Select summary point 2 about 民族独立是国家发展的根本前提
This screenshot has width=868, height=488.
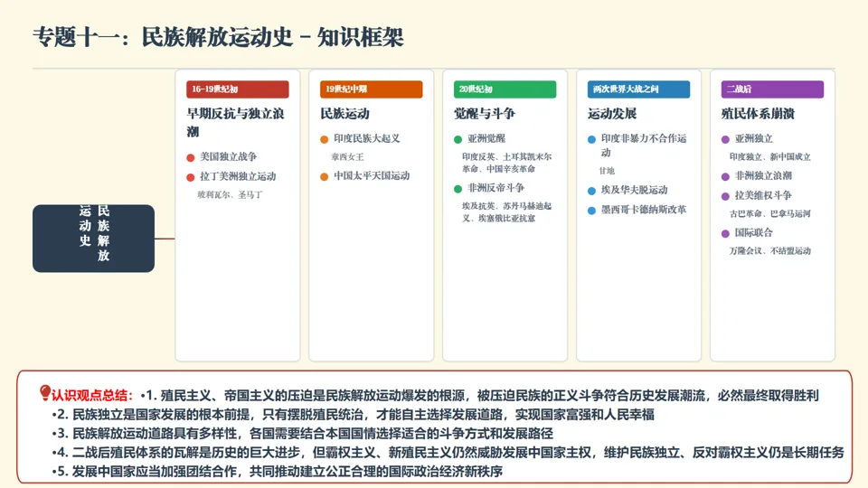[x=354, y=415]
